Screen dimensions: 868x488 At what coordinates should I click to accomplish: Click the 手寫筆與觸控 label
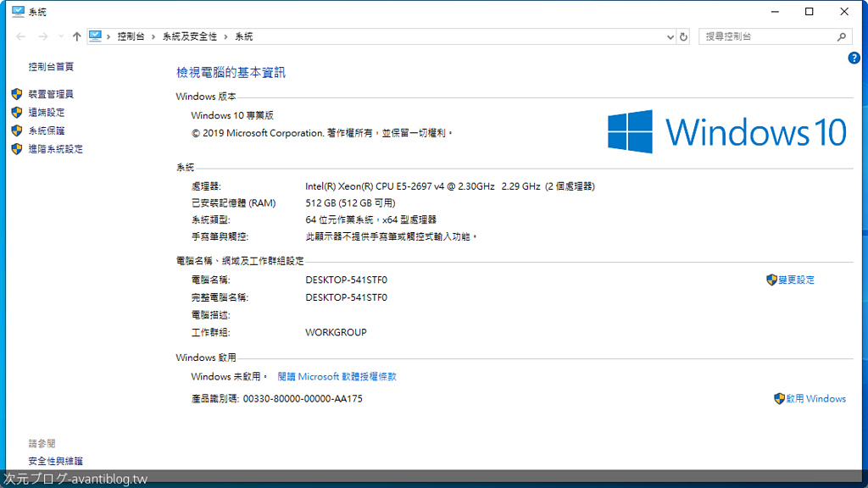coord(220,237)
